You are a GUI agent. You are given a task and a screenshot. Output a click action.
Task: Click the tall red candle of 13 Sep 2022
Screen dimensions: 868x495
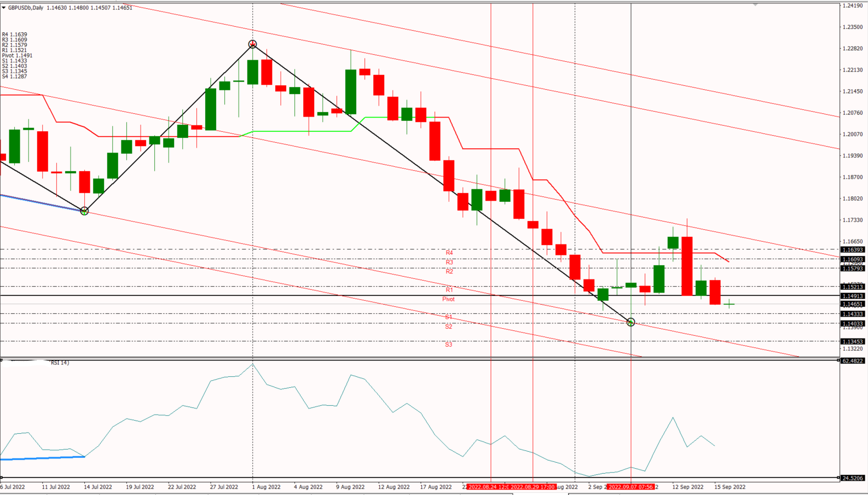point(687,266)
